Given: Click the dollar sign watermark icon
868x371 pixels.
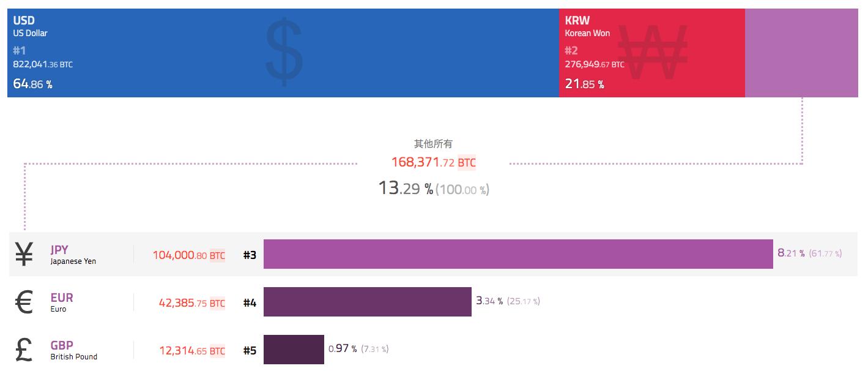Looking at the screenshot, I should pyautogui.click(x=284, y=52).
